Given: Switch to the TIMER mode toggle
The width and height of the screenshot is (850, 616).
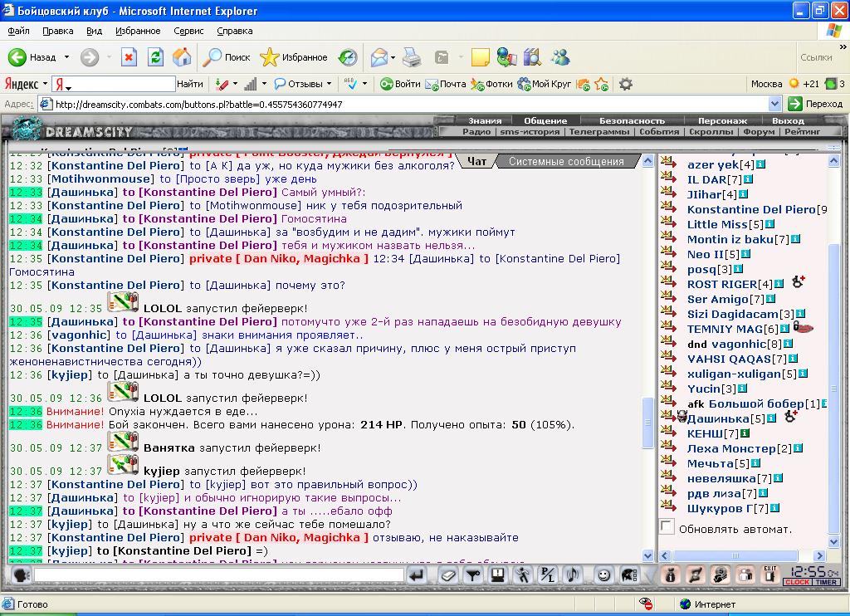Looking at the screenshot, I should pyautogui.click(x=826, y=583).
